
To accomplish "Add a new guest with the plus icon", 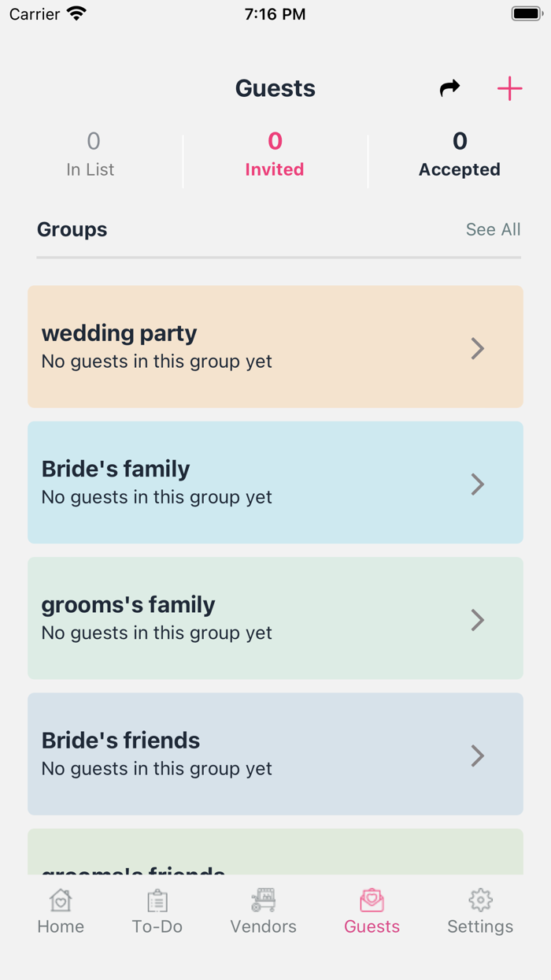I will [x=509, y=89].
